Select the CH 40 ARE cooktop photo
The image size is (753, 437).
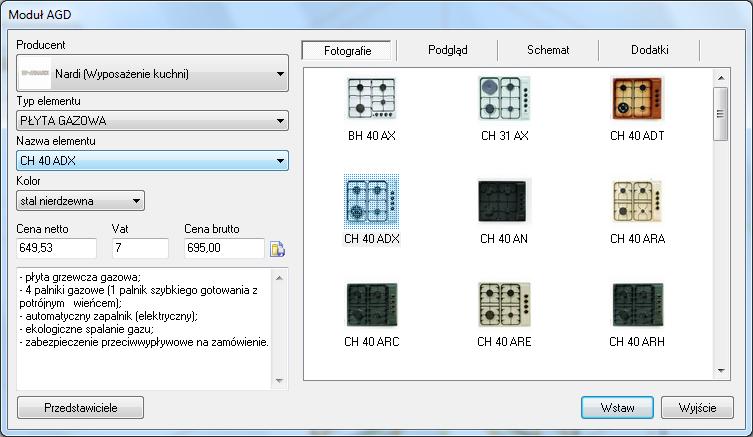pyautogui.click(x=504, y=304)
